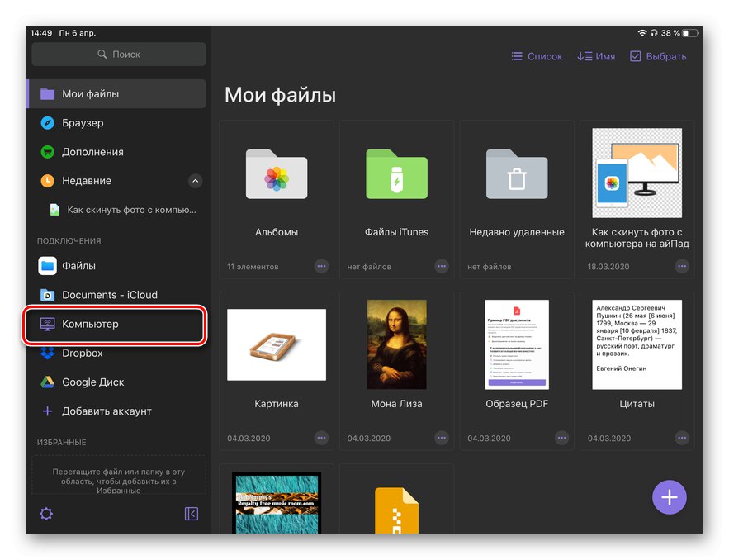
Task: Collapse sidebar with the panel icon
Action: coord(192,514)
